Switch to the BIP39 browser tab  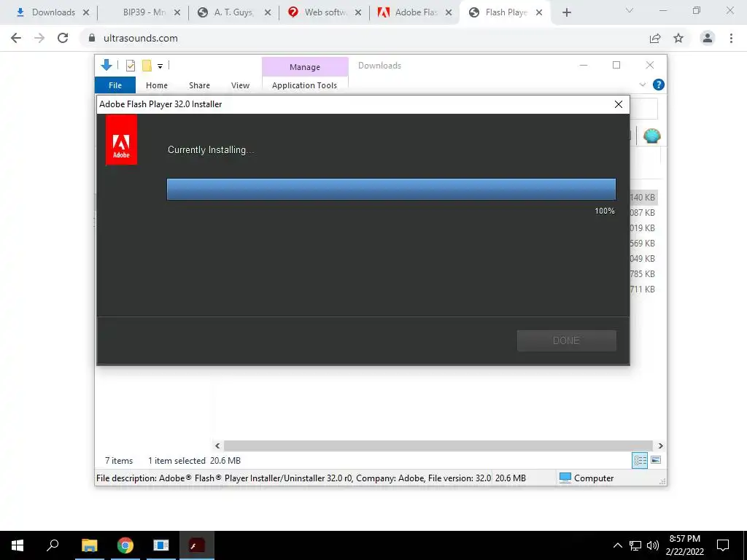[x=144, y=12]
